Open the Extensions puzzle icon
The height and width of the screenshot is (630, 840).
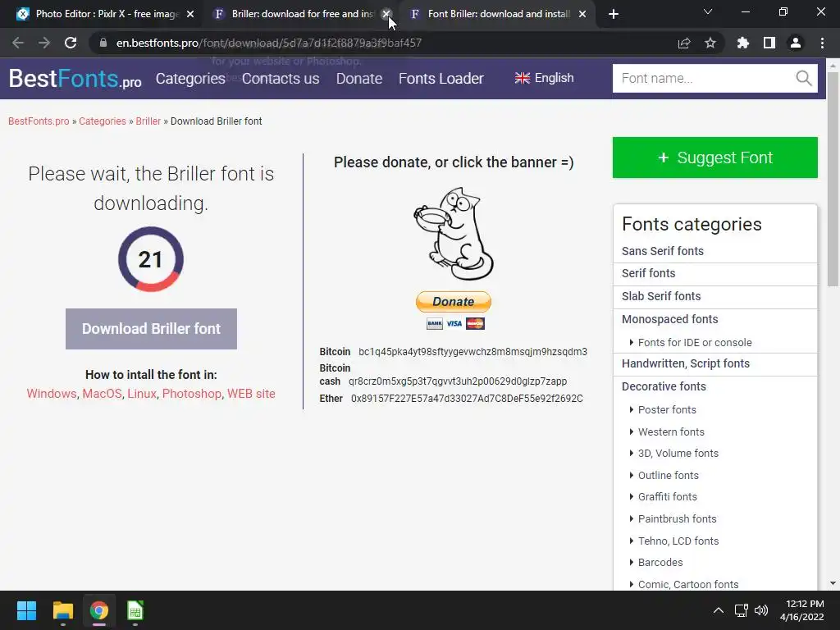tap(743, 43)
